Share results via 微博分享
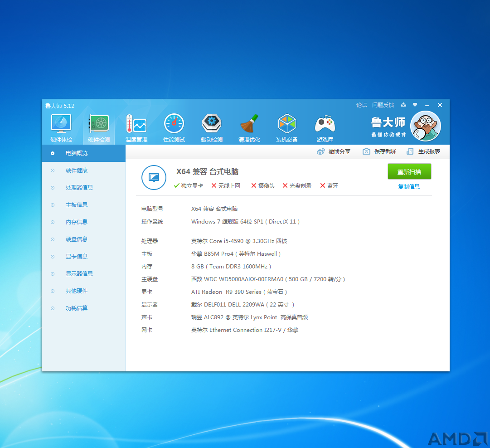This screenshot has width=490, height=448. tap(334, 151)
